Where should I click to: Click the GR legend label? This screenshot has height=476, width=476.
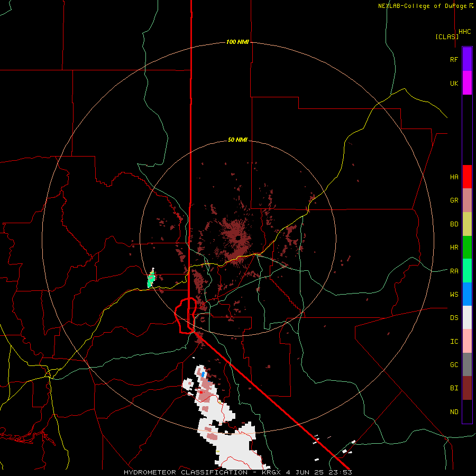(454, 200)
